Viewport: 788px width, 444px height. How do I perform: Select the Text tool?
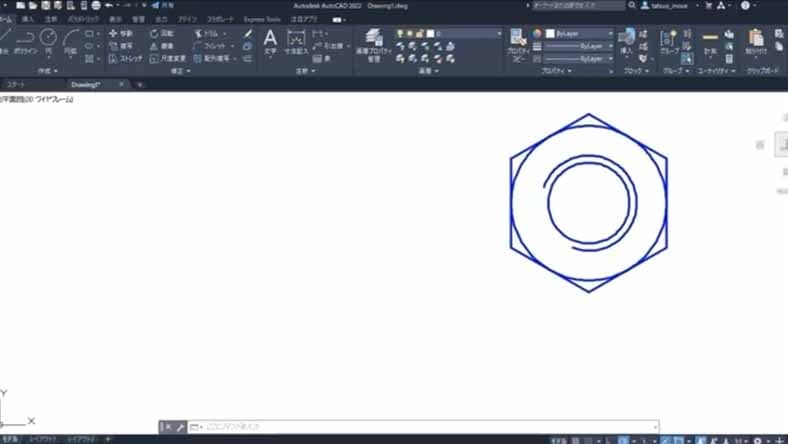tap(270, 41)
